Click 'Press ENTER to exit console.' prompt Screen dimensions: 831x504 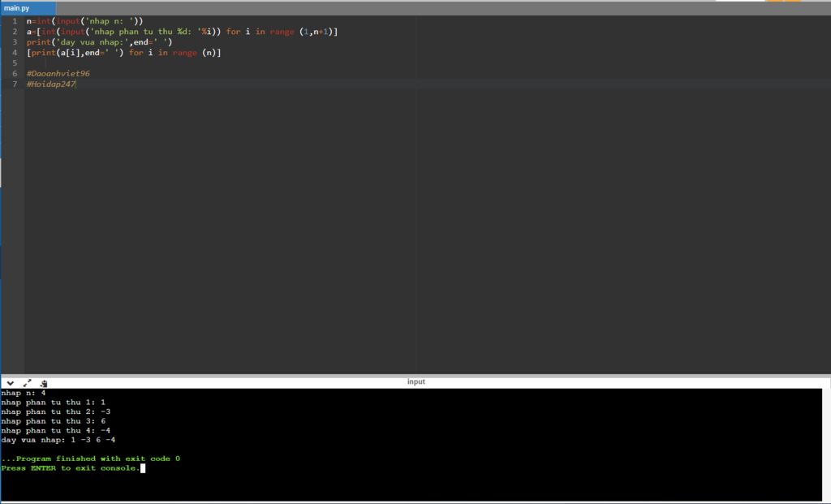pyautogui.click(x=71, y=468)
